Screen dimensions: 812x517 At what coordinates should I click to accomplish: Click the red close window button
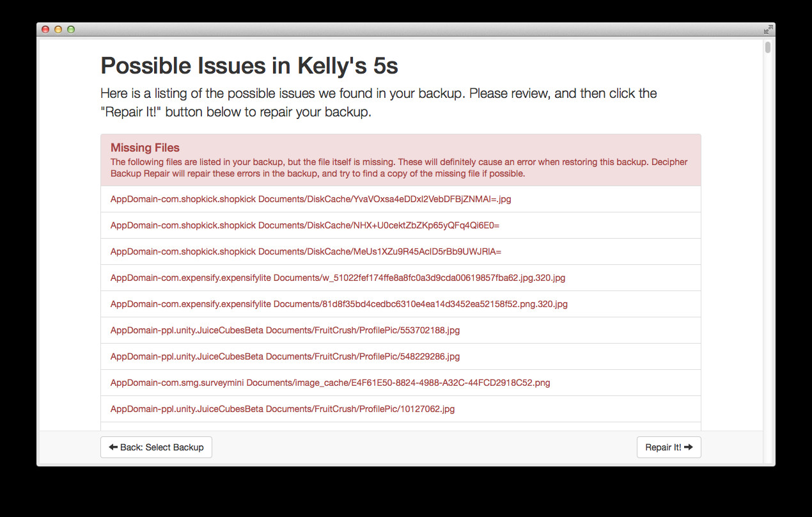[45, 29]
